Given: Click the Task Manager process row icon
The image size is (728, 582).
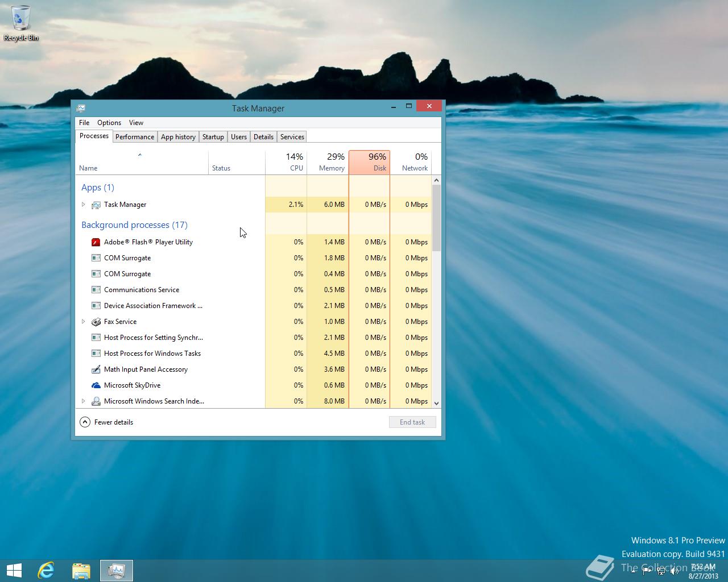Looking at the screenshot, I should click(96, 205).
